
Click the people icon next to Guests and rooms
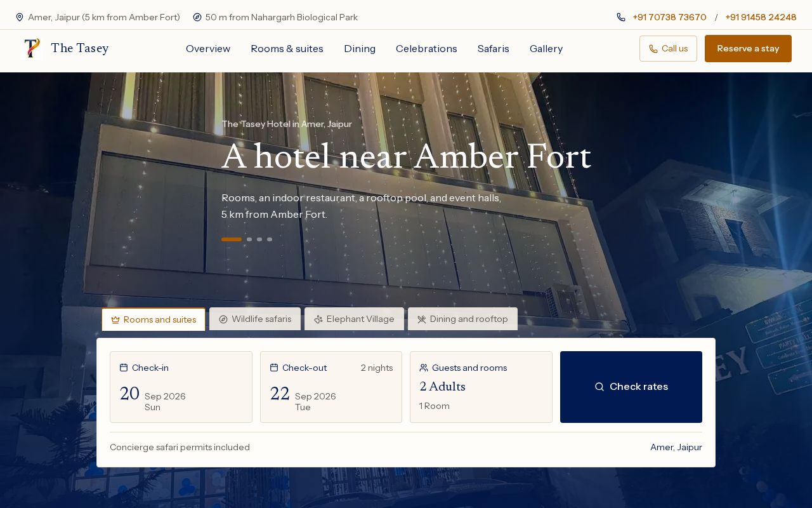coord(424,368)
